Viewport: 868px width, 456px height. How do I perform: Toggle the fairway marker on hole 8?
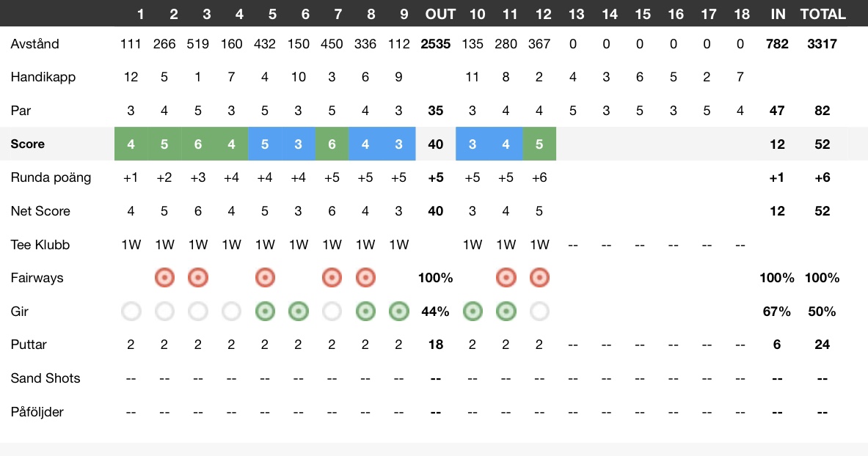(365, 278)
